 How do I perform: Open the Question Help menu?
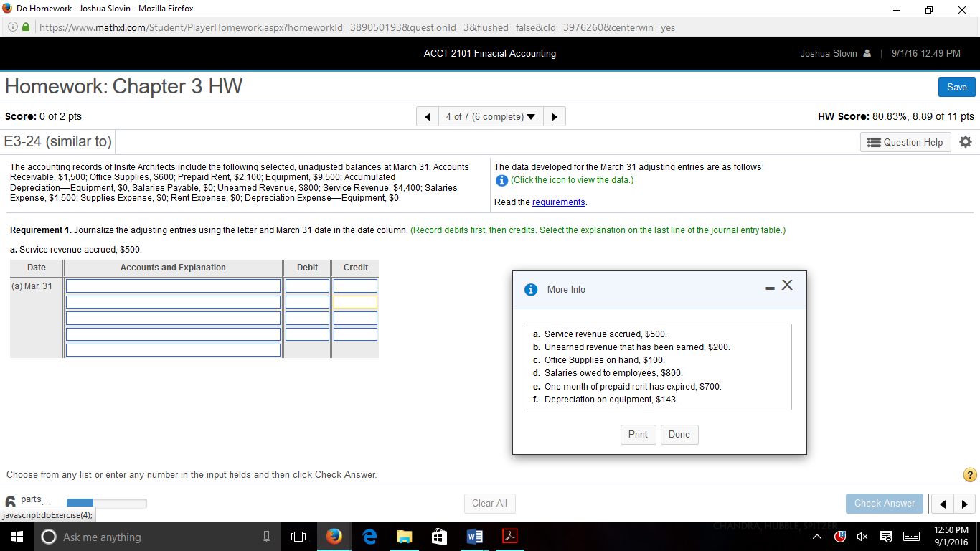tap(905, 141)
